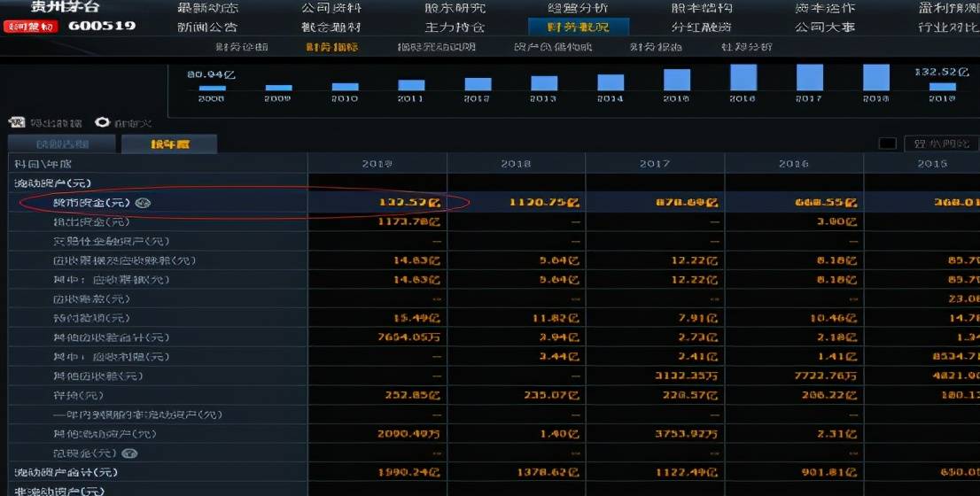Open the trend chart icon beside 货币资金(元)
Viewport: 980px width, 496px height.
[144, 203]
